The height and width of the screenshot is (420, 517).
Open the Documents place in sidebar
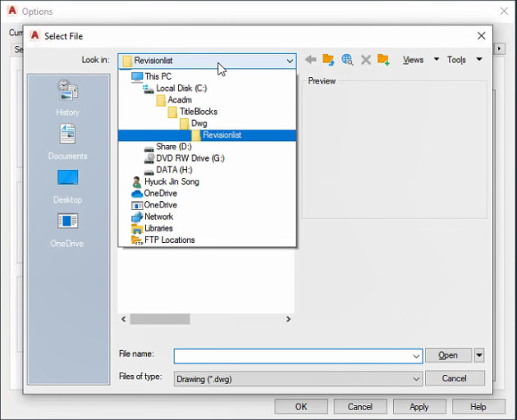point(67,142)
